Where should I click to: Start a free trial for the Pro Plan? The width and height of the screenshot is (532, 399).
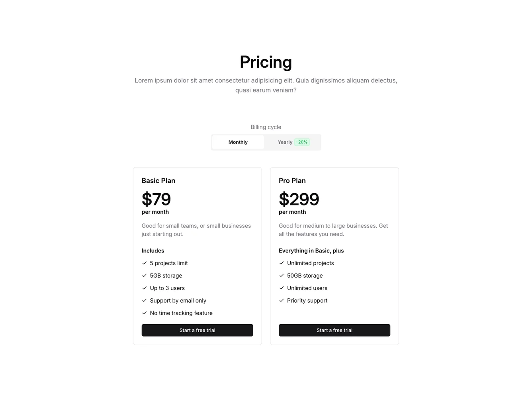click(334, 330)
